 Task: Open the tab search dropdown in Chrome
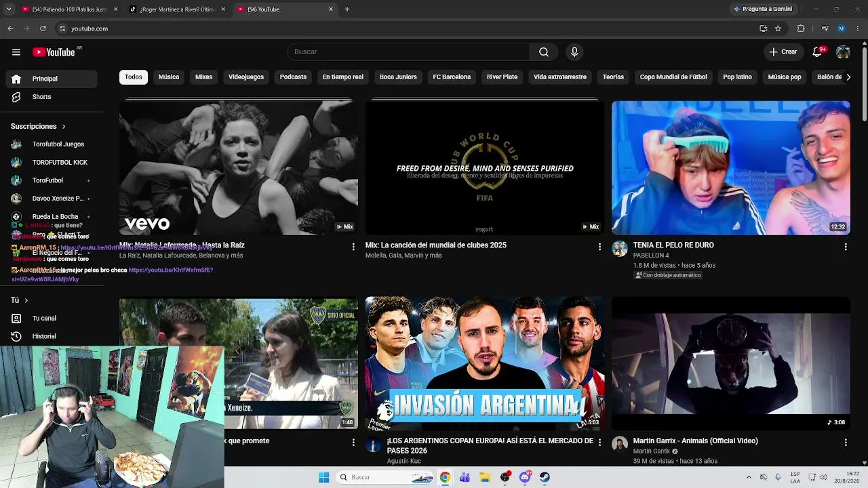point(9,9)
